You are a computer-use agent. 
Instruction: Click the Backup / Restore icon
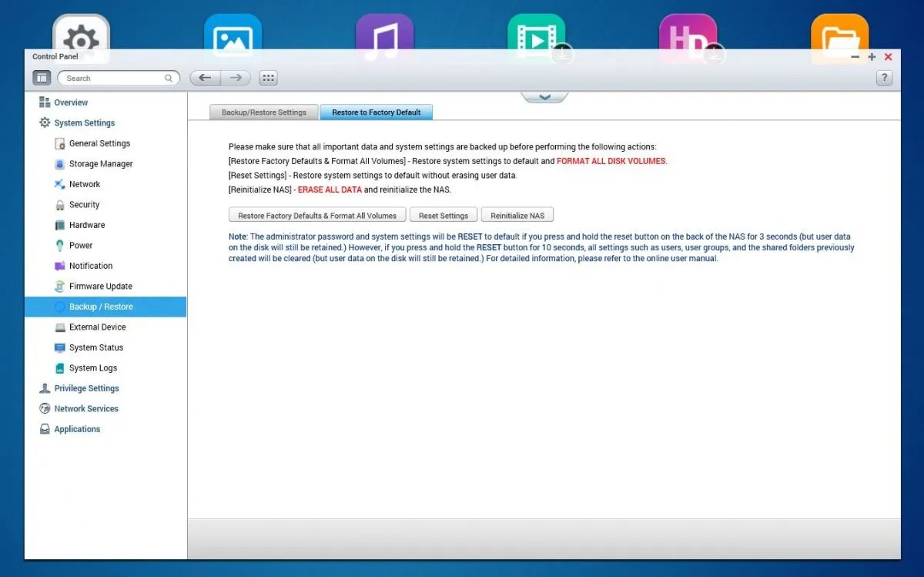[60, 307]
